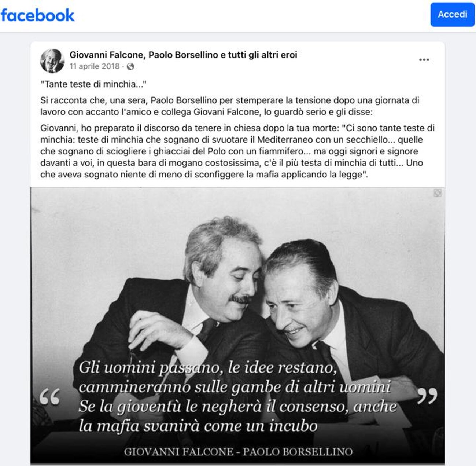Screen dimensions: 476x466
Task: Click the paragraph starting 'Giovanni, ho preparato il discorso'
Action: coord(237,151)
